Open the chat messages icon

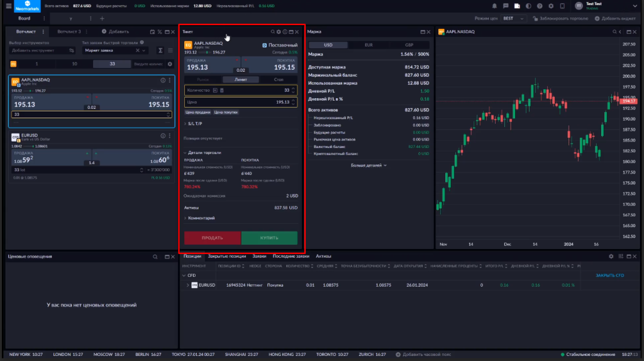(506, 6)
